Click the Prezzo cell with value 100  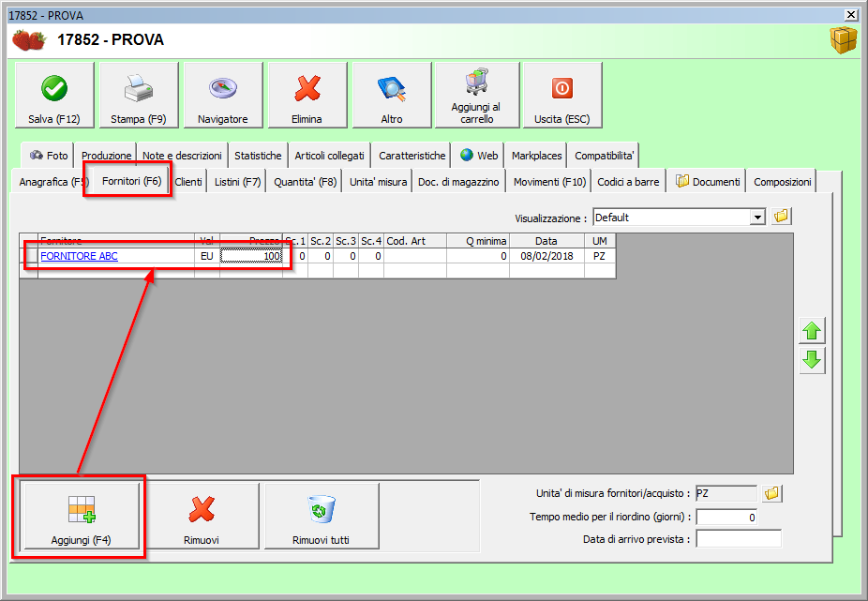[251, 256]
